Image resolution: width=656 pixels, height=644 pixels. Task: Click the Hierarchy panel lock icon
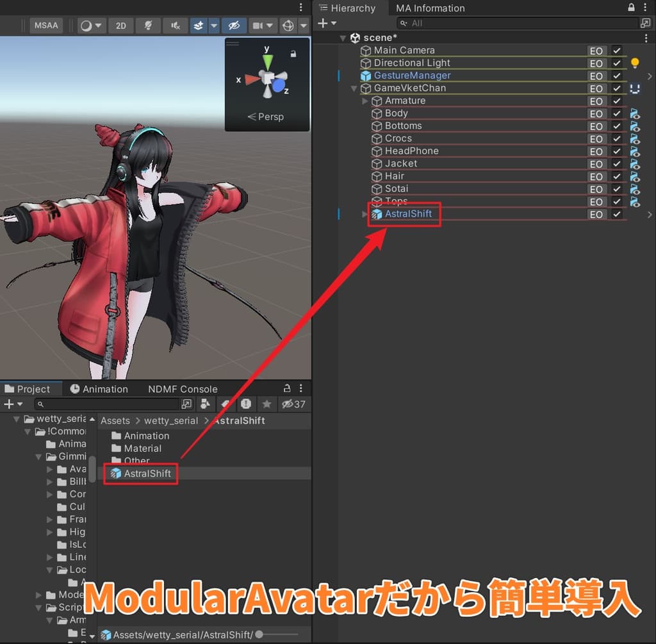631,7
